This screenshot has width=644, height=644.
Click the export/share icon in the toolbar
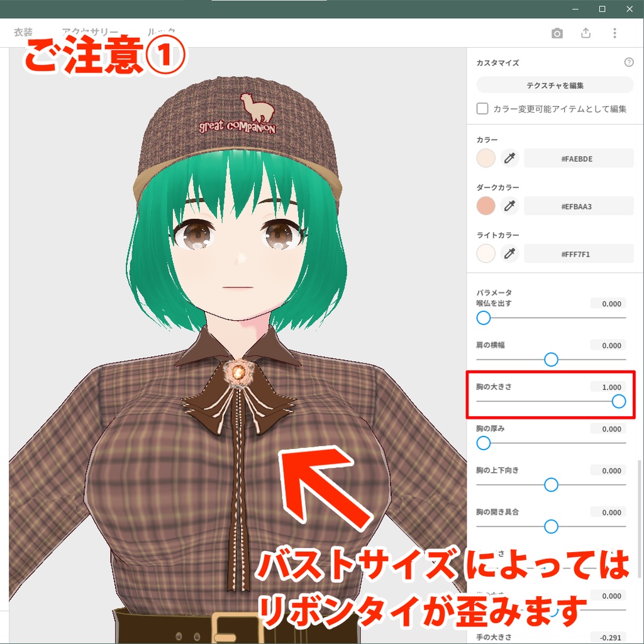pos(586,33)
